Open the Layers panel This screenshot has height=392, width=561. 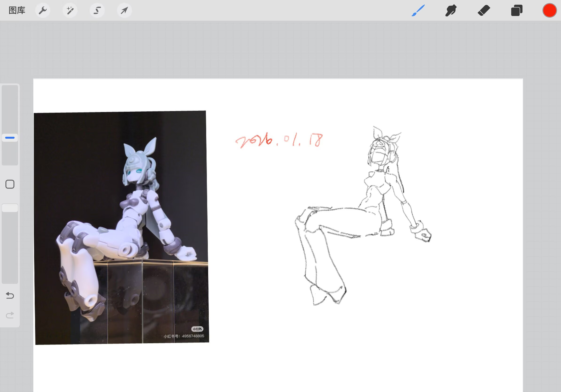[517, 11]
